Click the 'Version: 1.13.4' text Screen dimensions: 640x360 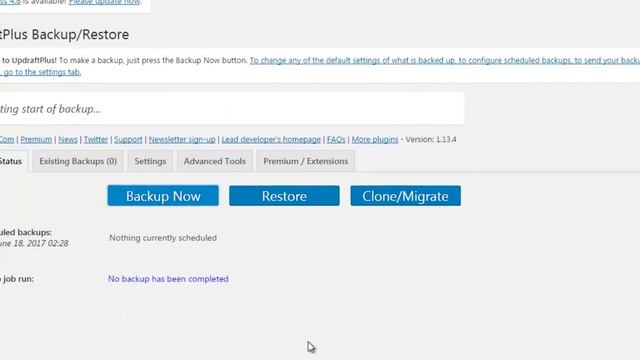click(x=431, y=140)
